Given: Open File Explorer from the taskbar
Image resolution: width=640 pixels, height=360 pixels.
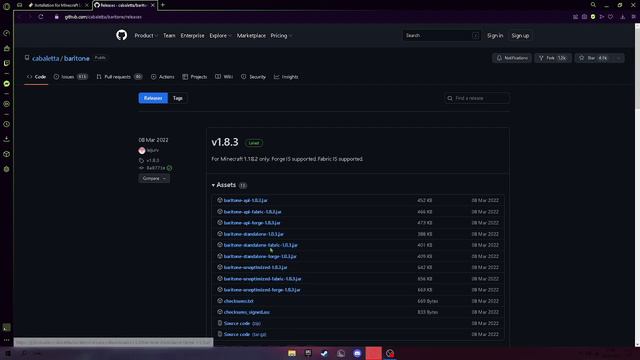Looking at the screenshot, I should coord(292,353).
